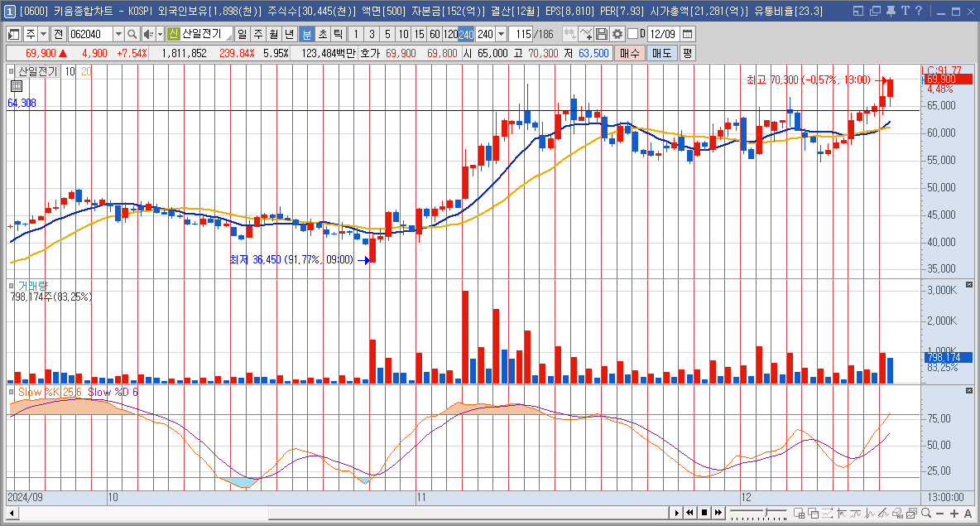The image size is (980, 526).
Task: Toggle the D checkbox beside date field
Action: pos(632,34)
